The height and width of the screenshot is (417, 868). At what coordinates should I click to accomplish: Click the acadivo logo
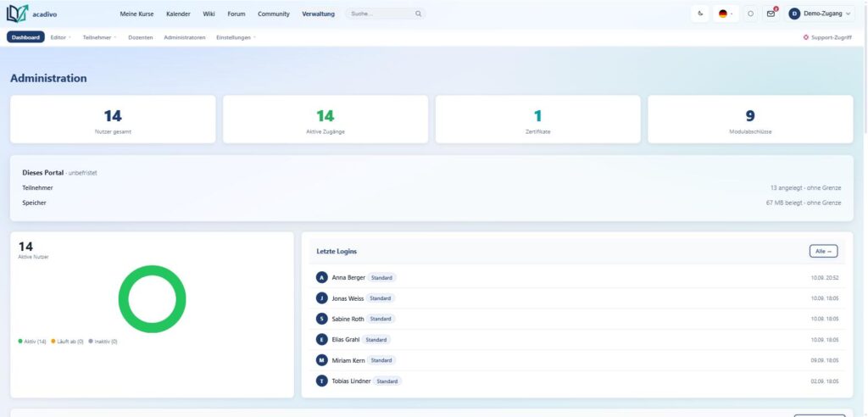(x=31, y=14)
